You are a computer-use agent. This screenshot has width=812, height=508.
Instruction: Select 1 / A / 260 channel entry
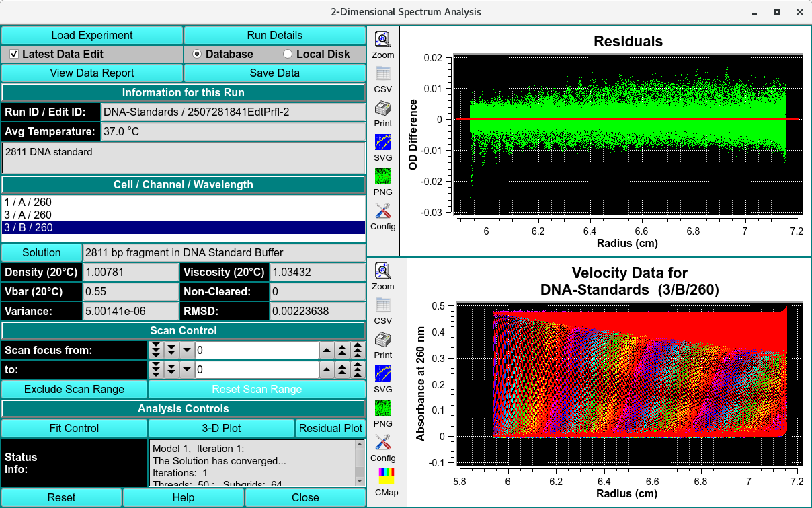(x=28, y=202)
